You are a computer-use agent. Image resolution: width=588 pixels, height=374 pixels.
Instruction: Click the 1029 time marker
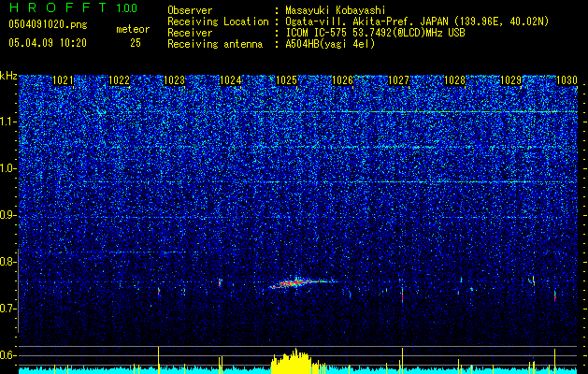click(x=510, y=80)
